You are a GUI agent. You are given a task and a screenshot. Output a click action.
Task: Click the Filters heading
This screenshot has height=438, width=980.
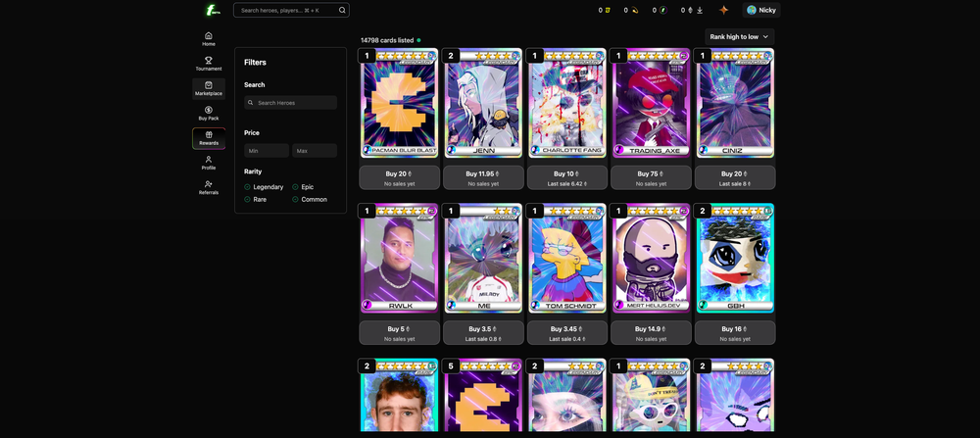pos(255,63)
